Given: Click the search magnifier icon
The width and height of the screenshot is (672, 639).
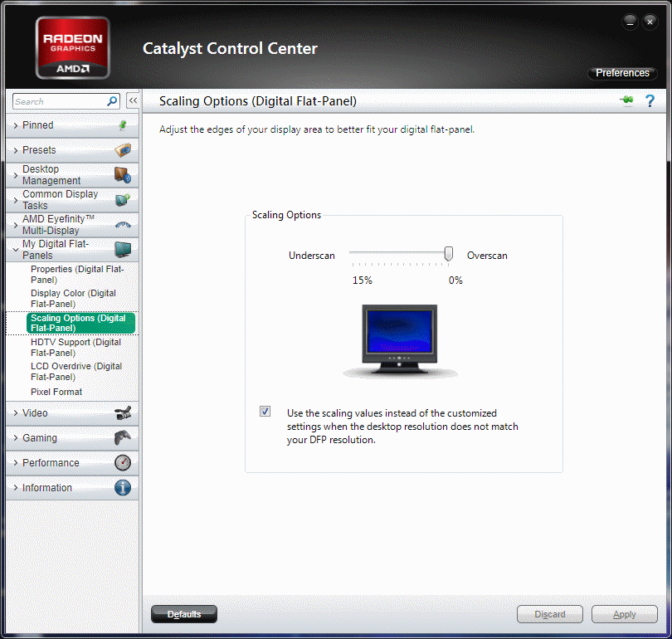Looking at the screenshot, I should click(x=112, y=101).
